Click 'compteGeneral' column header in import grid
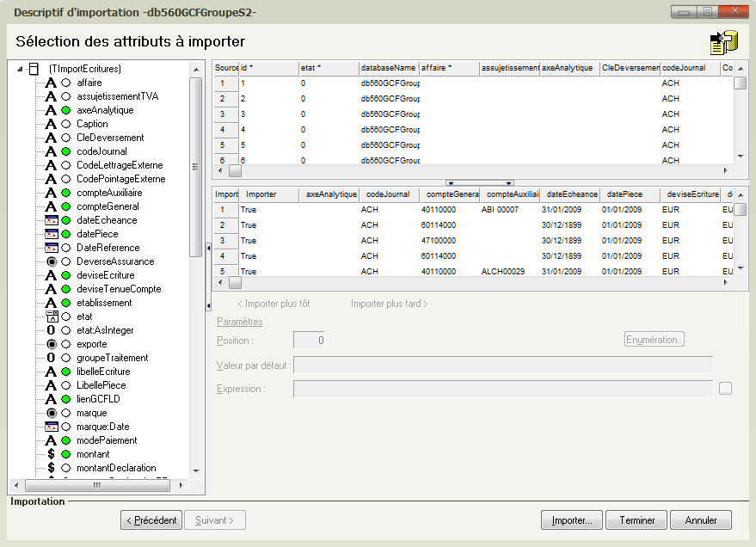This screenshot has height=547, width=756. click(x=450, y=194)
